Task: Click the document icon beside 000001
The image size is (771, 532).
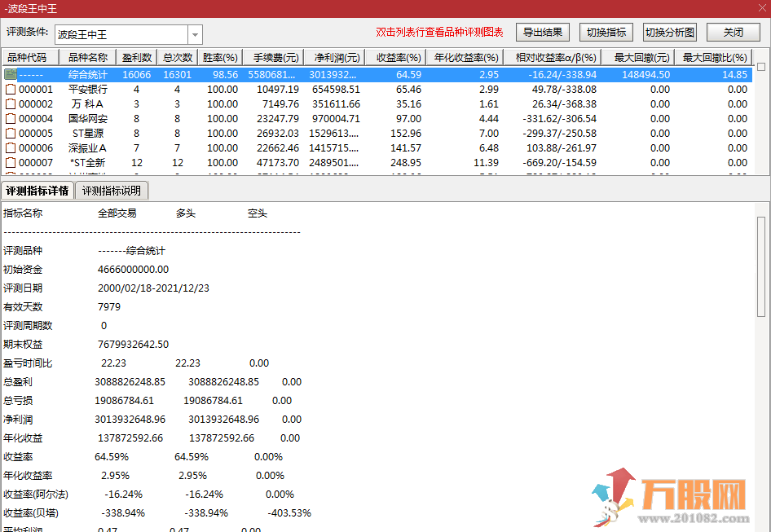Action: [11, 90]
